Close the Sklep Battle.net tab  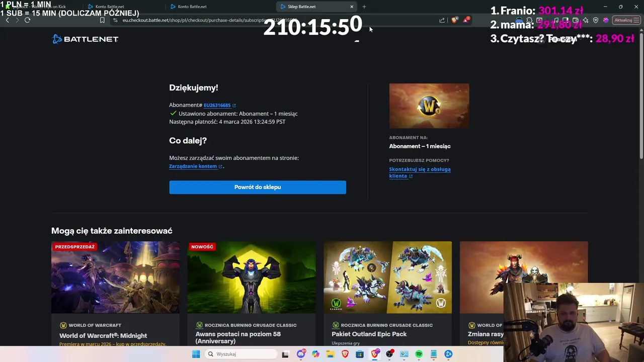(352, 7)
